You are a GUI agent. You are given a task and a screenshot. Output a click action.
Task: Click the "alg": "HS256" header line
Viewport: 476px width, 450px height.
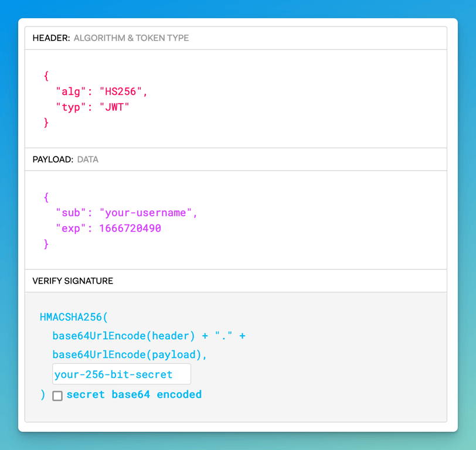point(101,91)
